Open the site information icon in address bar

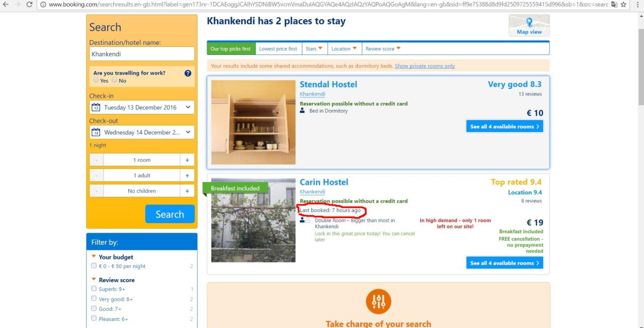pyautogui.click(x=44, y=5)
